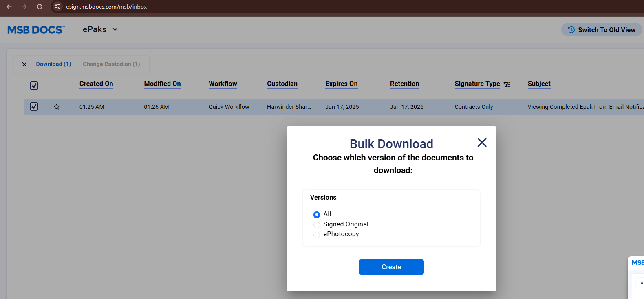
Task: Open the Change Custodian (1) tab
Action: (x=111, y=64)
